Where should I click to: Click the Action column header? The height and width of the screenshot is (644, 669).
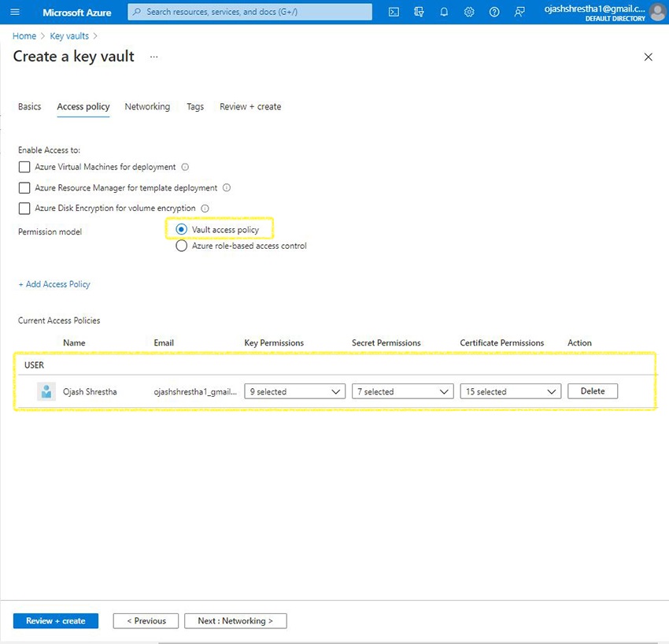(x=579, y=342)
